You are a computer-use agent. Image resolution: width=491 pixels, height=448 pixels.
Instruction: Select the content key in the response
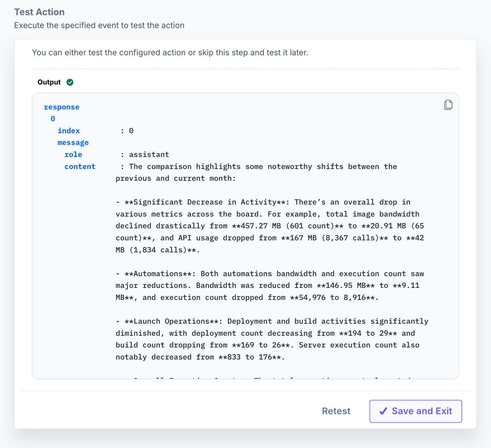(x=80, y=167)
